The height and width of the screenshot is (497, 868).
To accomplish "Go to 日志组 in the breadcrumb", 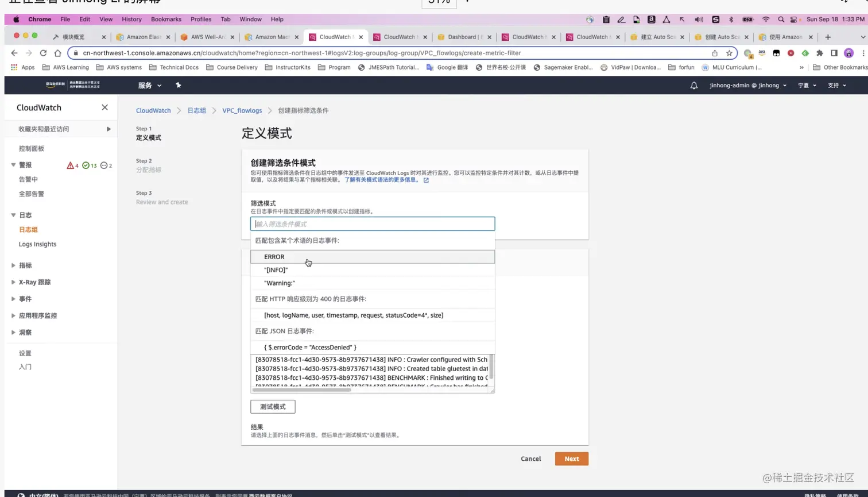I will coord(196,111).
